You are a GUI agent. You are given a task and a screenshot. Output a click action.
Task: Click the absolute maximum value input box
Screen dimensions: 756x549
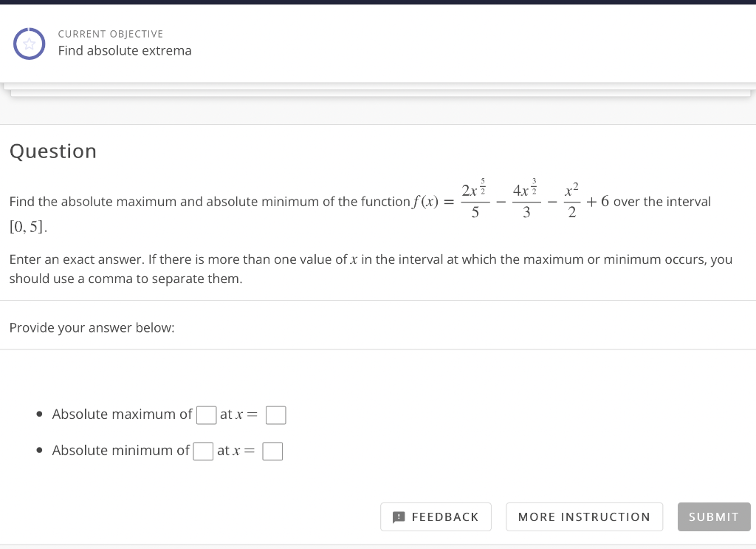click(206, 415)
